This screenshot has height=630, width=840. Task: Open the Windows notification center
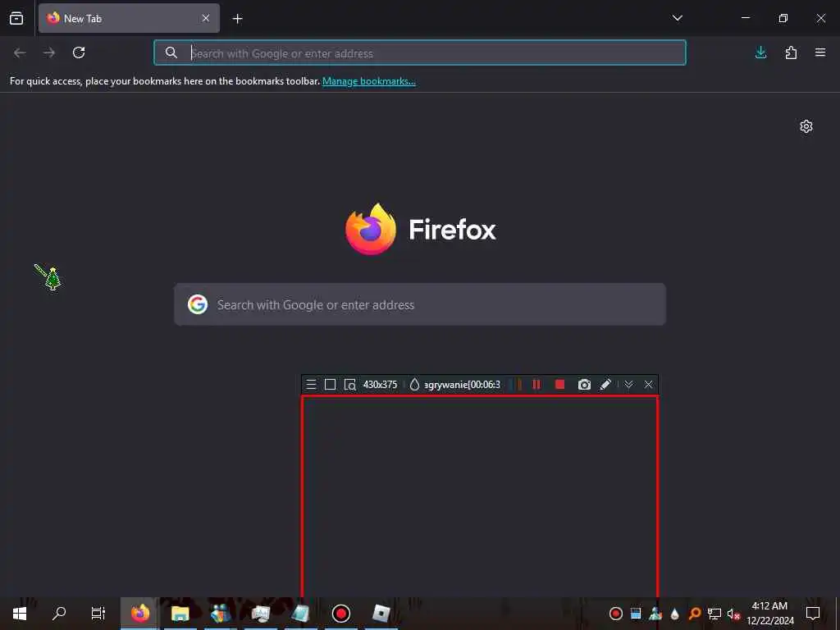tap(813, 613)
